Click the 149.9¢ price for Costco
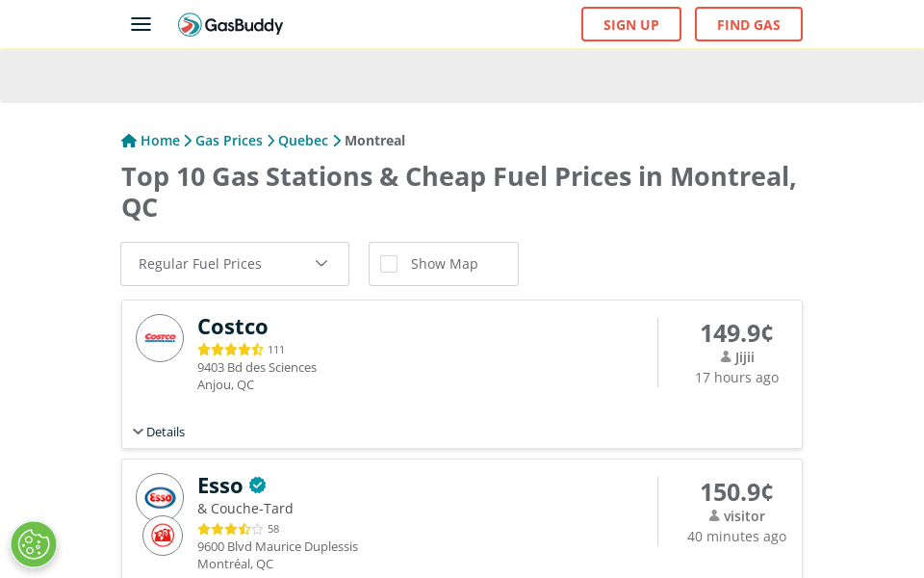Viewport: 924px width, 578px height. coord(736,333)
